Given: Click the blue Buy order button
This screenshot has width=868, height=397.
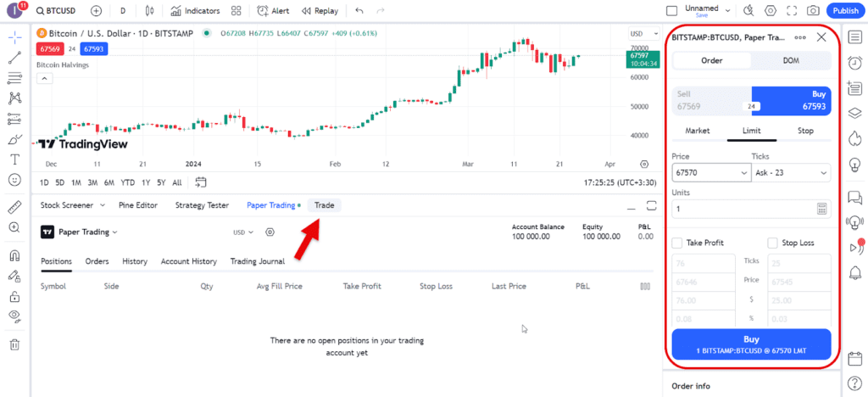Looking at the screenshot, I should point(751,344).
